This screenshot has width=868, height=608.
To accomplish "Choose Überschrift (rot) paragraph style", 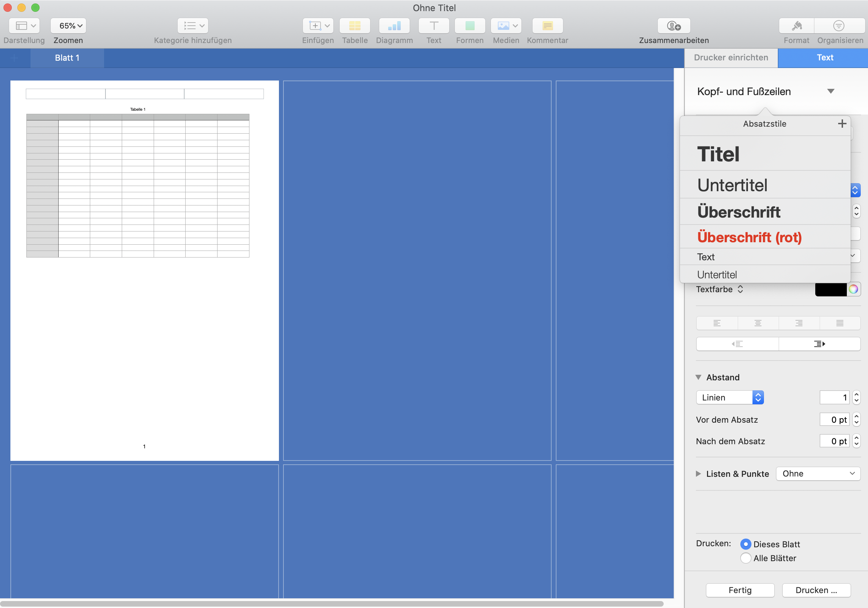I will [749, 237].
